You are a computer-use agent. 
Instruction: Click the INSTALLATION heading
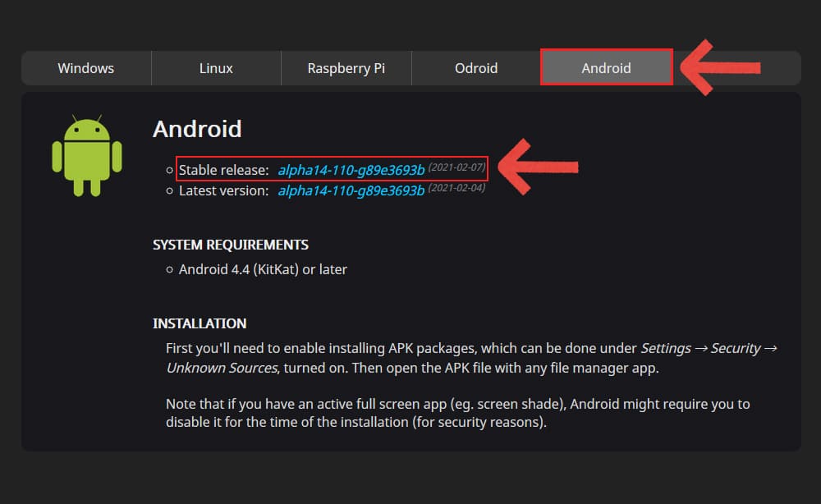[x=200, y=323]
